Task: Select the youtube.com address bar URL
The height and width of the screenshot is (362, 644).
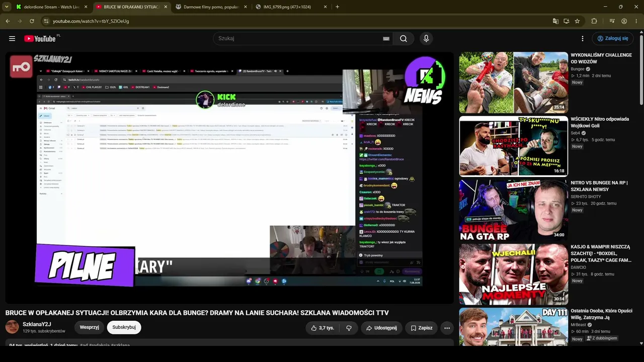Action: point(91,21)
